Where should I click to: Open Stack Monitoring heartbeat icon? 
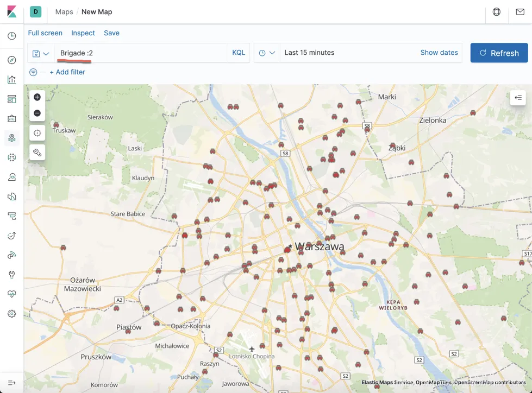(x=11, y=294)
